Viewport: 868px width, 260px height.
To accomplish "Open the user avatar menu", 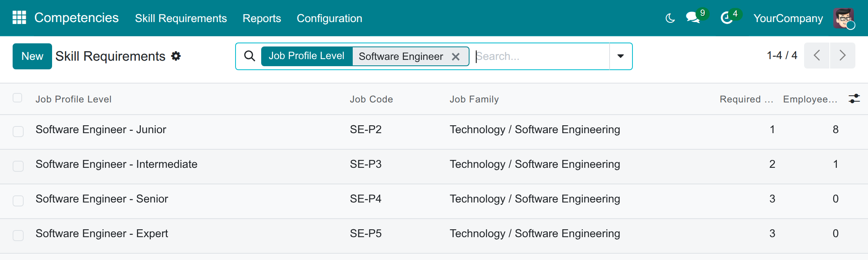I will click(844, 18).
